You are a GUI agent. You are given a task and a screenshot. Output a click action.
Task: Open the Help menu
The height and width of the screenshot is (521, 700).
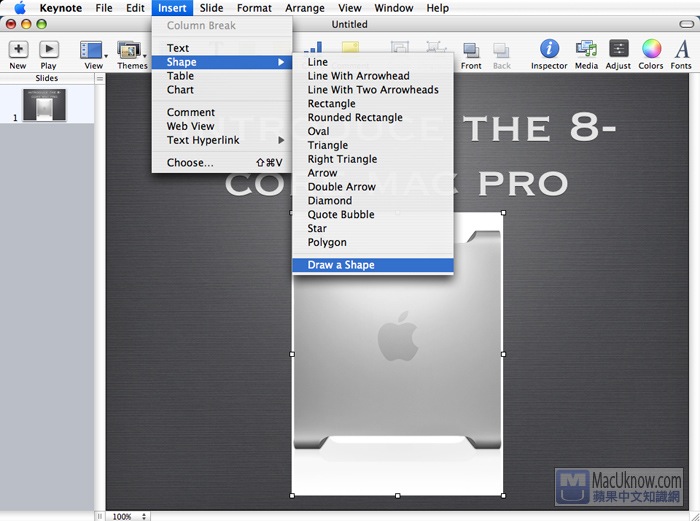click(x=438, y=8)
